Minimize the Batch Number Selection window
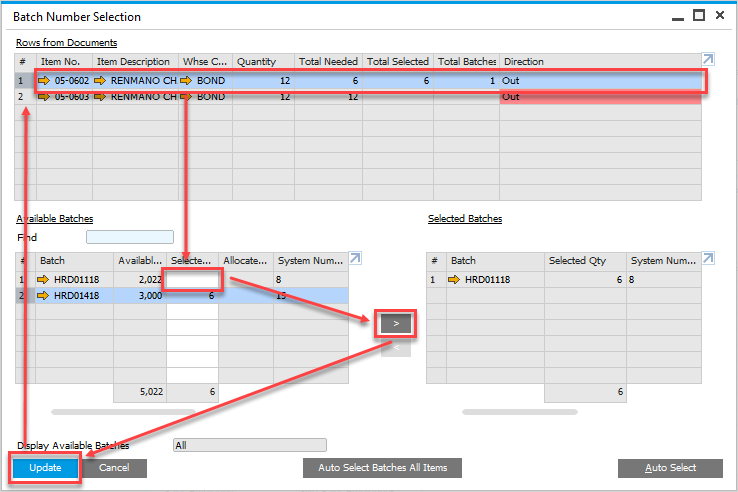 pyautogui.click(x=678, y=18)
